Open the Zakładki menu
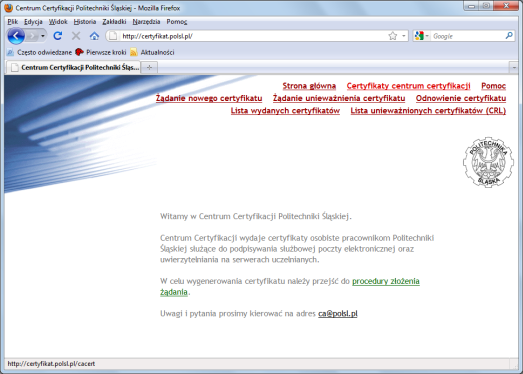 [114, 22]
